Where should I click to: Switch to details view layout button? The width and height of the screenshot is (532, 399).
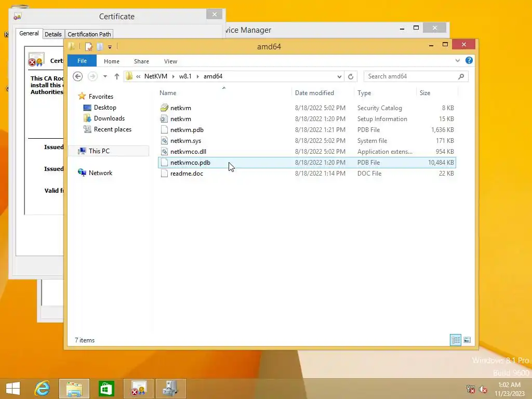click(x=455, y=340)
